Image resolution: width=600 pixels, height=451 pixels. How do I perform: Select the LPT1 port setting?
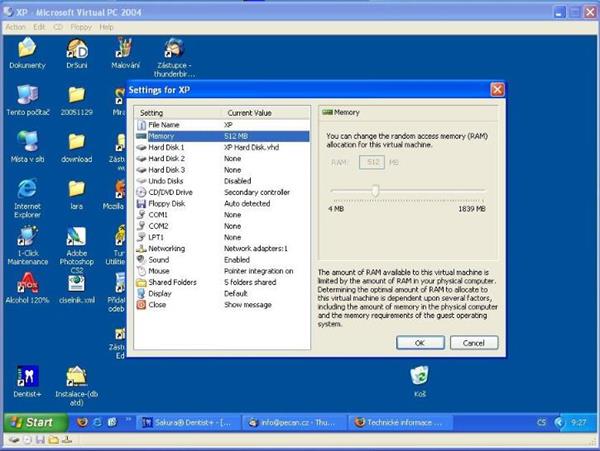coord(222,237)
